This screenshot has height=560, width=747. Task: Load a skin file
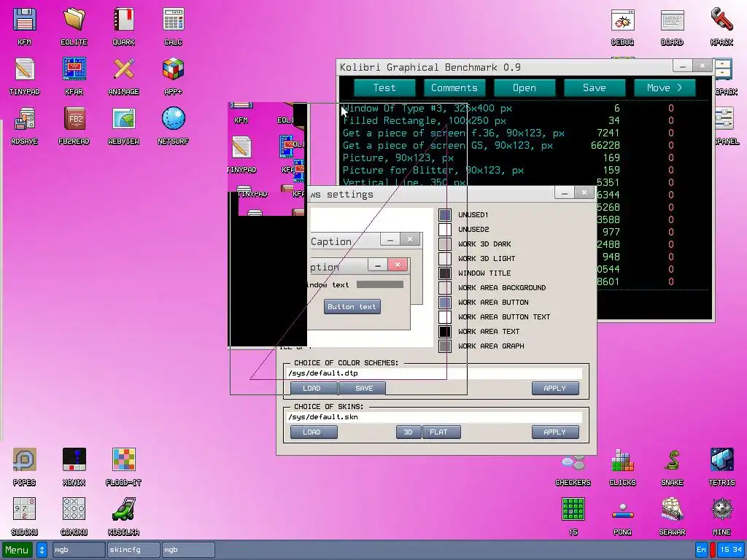pyautogui.click(x=314, y=432)
